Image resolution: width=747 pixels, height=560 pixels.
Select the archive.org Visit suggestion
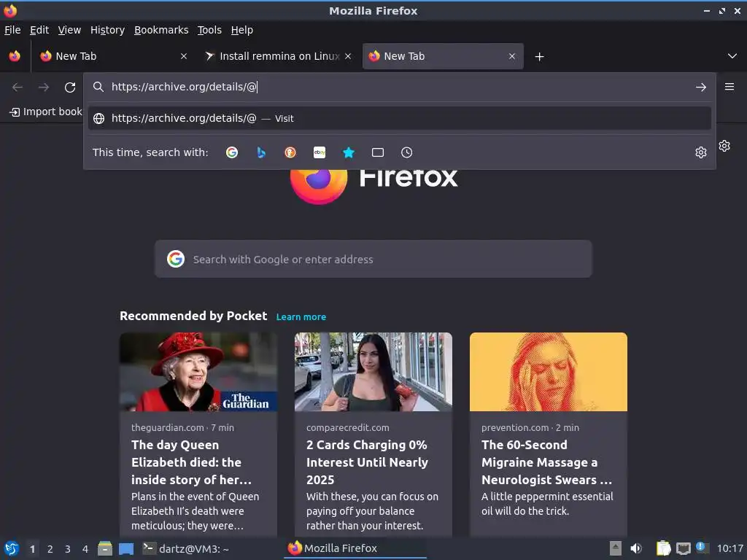(x=399, y=118)
